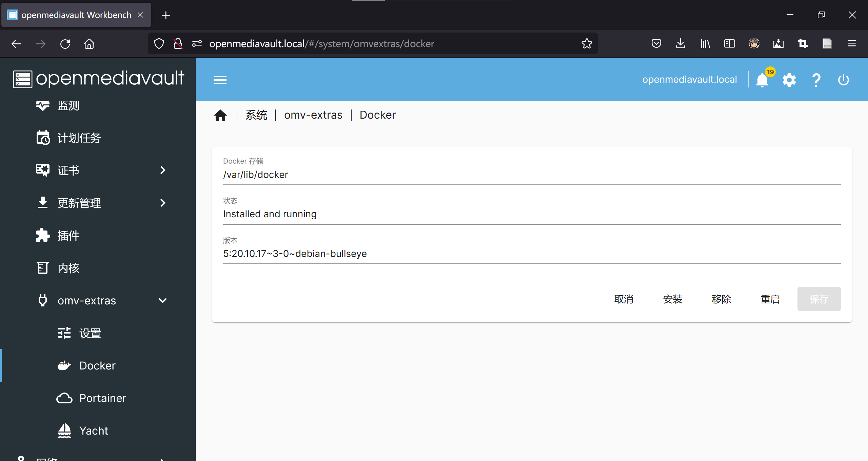Expand the 更新管理 submenu

coord(163,203)
